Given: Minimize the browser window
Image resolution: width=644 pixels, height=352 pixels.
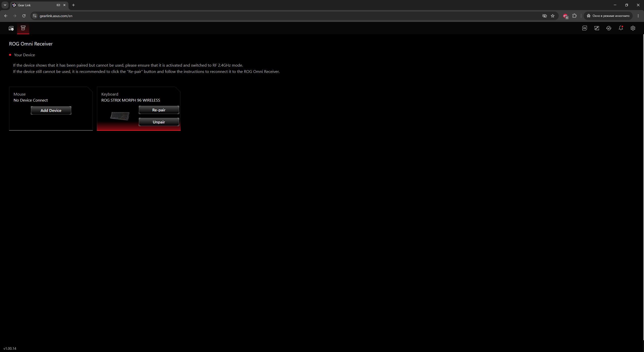Looking at the screenshot, I should [615, 5].
